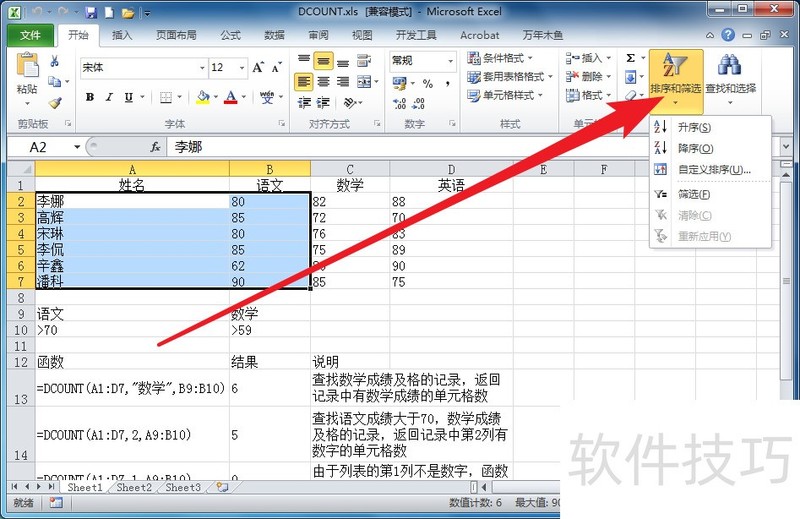Image resolution: width=800 pixels, height=519 pixels.
Task: Toggle italic formatting
Action: pos(109,97)
